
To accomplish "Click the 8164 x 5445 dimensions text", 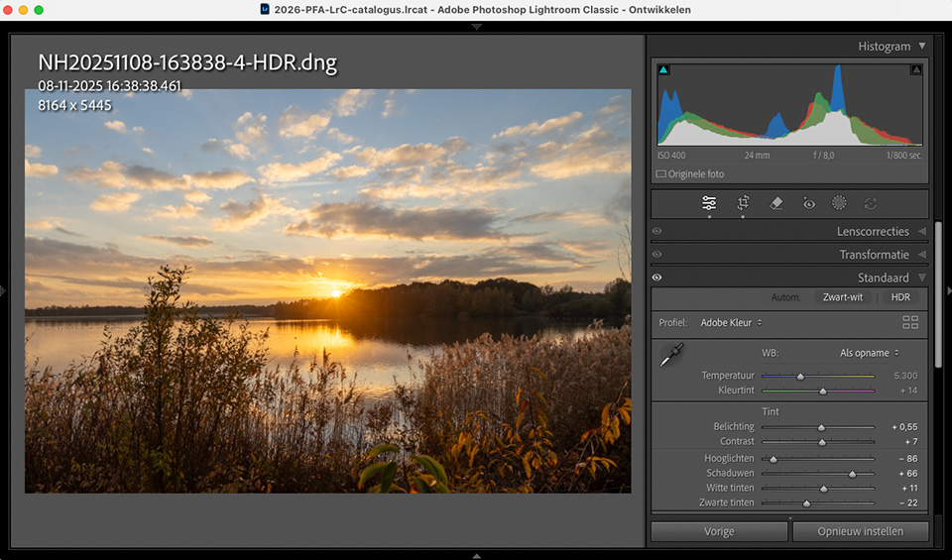I will [x=74, y=105].
